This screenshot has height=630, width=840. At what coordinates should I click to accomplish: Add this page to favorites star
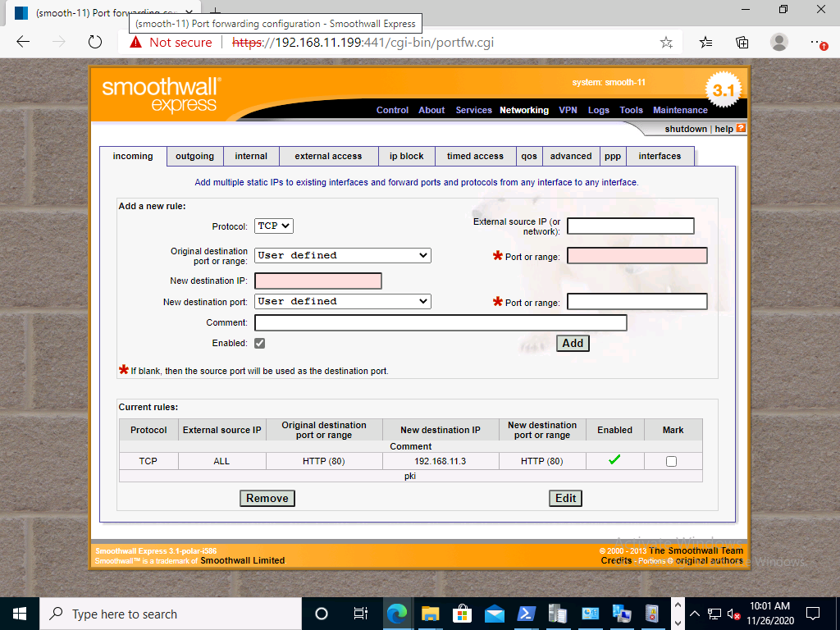pos(666,43)
